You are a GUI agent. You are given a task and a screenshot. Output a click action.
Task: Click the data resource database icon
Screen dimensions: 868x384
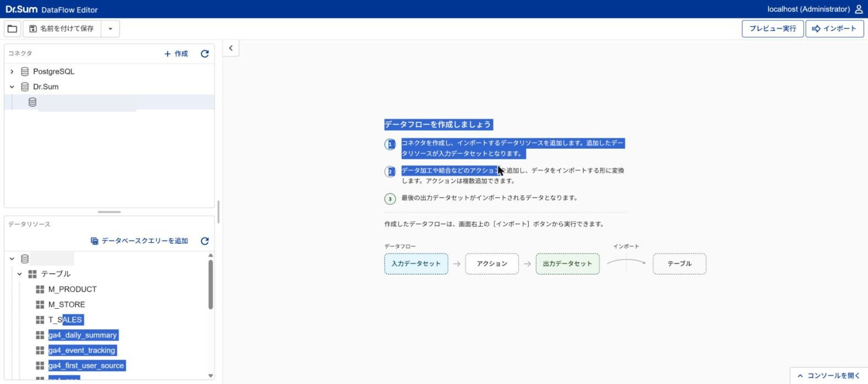(25, 259)
